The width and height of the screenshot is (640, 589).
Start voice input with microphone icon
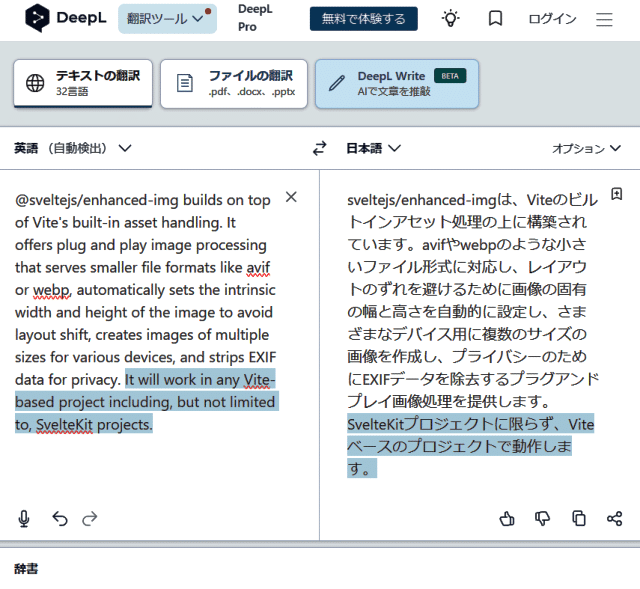click(24, 519)
